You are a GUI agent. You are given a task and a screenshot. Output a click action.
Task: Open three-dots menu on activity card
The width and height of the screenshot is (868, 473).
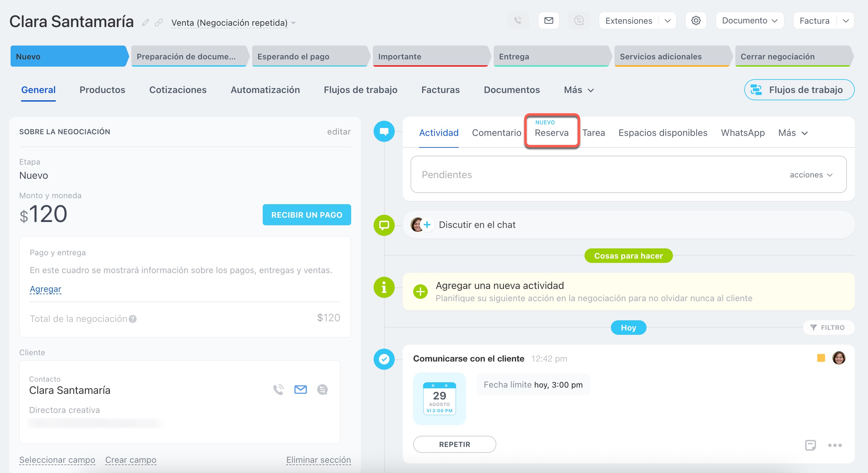pos(835,445)
